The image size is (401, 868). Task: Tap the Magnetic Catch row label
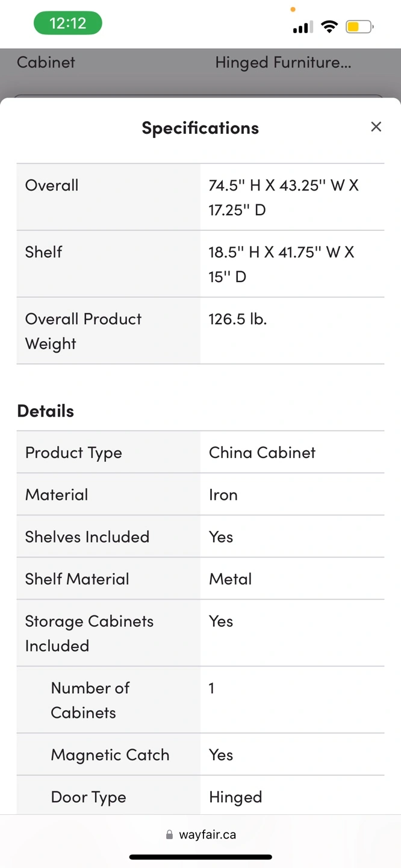pyautogui.click(x=110, y=755)
